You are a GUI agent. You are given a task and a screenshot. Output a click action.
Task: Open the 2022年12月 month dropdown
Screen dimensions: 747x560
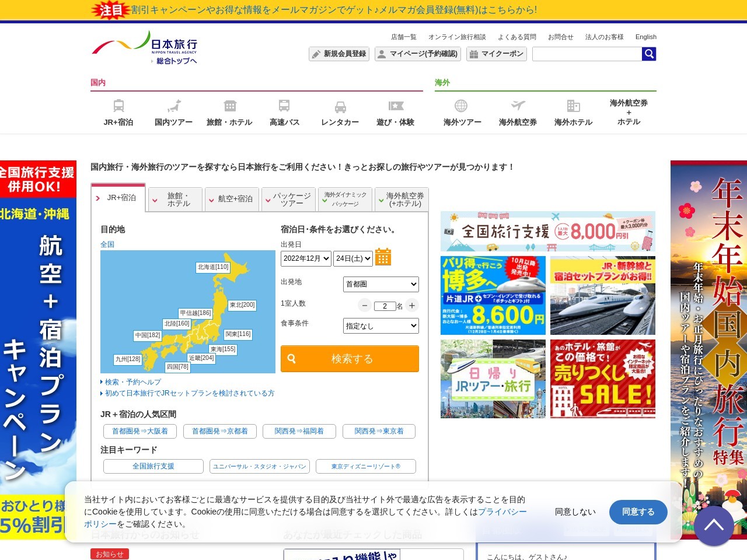pos(306,258)
